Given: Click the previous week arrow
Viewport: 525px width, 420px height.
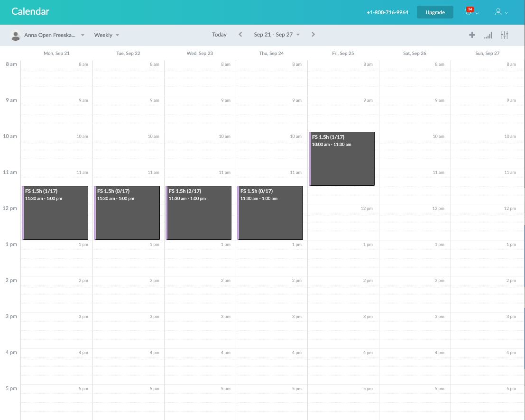Looking at the screenshot, I should (x=240, y=34).
